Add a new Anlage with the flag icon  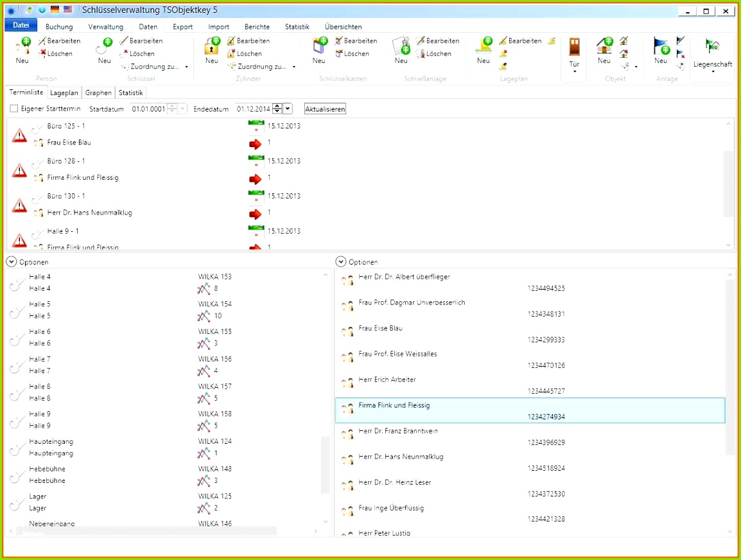[661, 51]
